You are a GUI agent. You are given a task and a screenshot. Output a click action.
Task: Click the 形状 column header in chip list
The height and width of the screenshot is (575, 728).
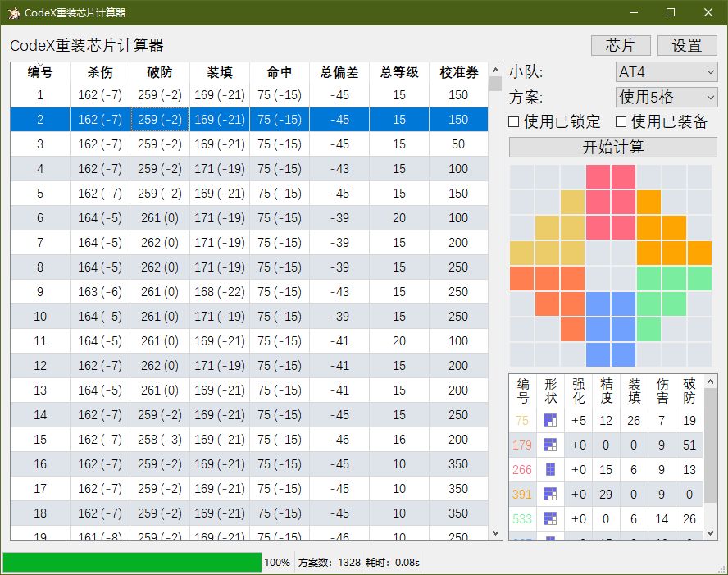551,391
